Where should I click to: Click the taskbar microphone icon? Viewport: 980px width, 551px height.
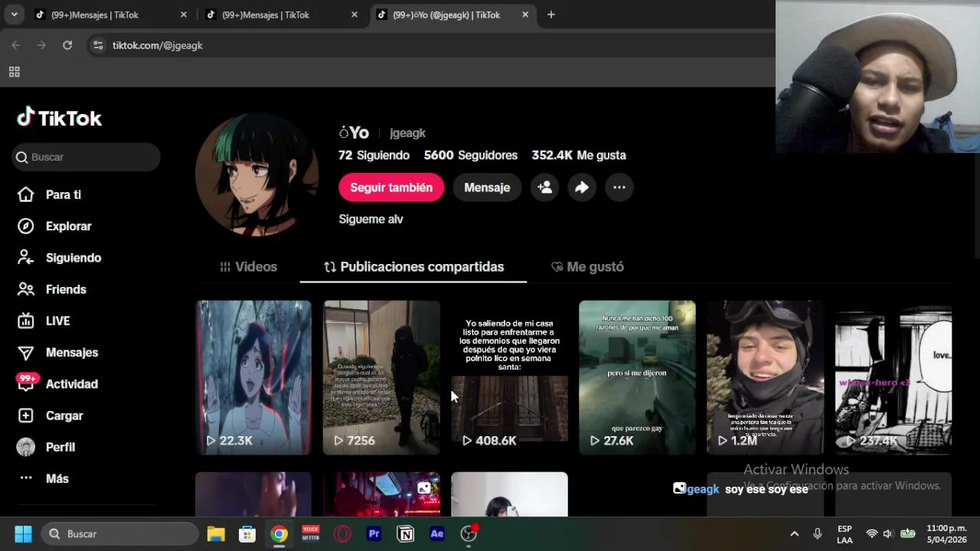(x=818, y=534)
